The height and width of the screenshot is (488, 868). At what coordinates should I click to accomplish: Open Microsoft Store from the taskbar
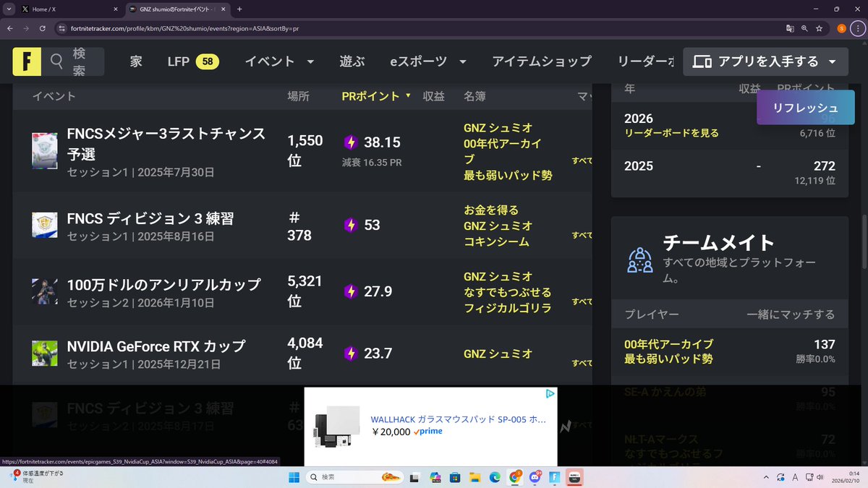pos(455,477)
